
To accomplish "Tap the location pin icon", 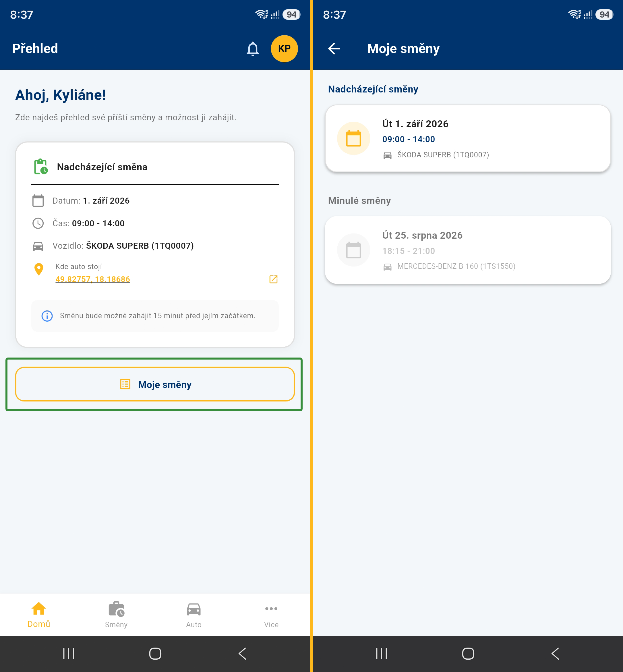I will click(39, 269).
